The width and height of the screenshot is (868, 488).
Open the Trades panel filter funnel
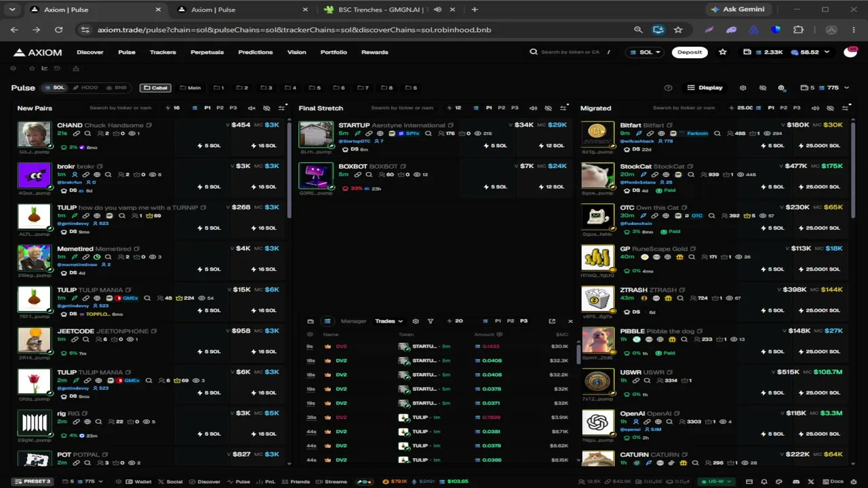pyautogui.click(x=430, y=321)
